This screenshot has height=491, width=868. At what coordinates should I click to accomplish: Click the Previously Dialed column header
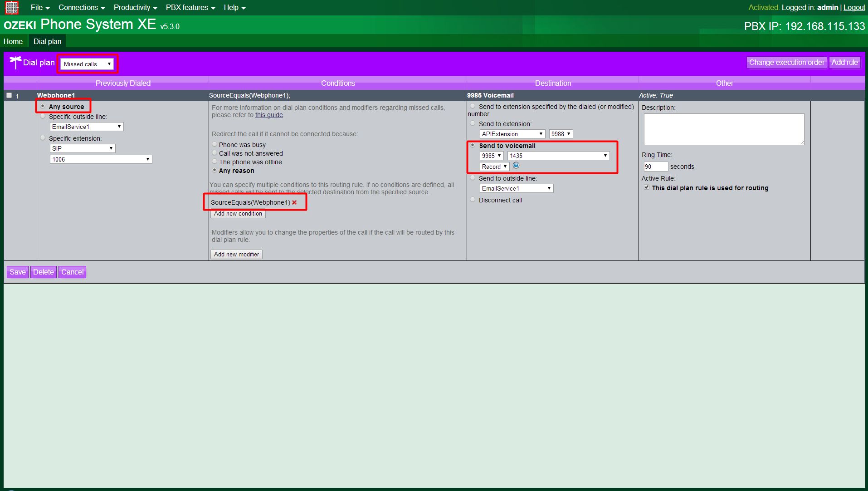pyautogui.click(x=123, y=83)
